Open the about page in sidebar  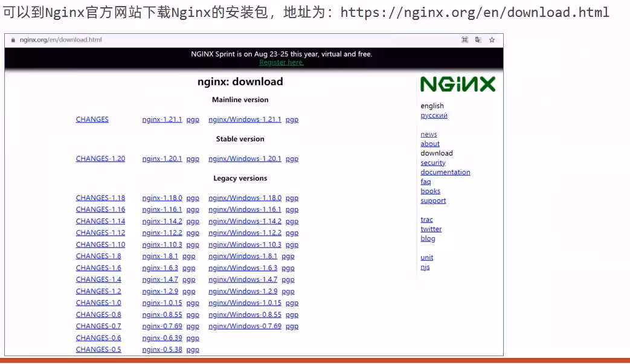pos(430,144)
